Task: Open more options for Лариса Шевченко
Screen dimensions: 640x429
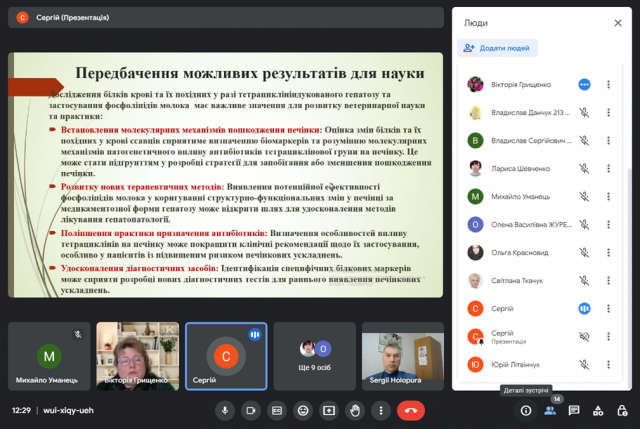Action: [608, 169]
